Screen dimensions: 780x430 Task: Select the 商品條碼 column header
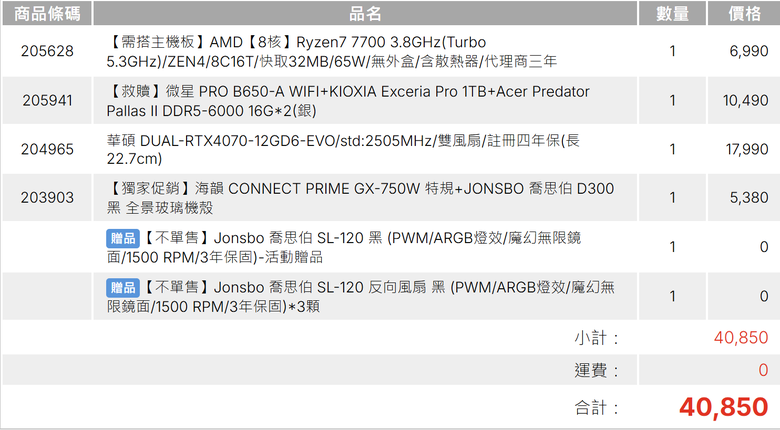point(47,13)
